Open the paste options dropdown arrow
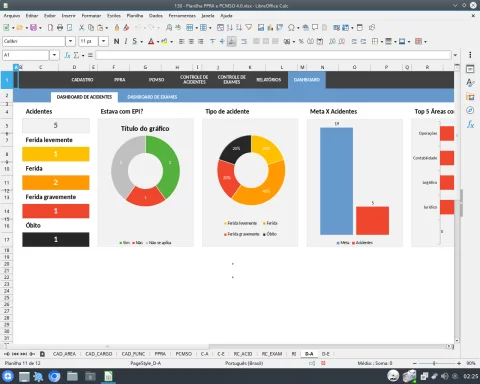Viewport: 480px width, 384px height. [x=107, y=28]
